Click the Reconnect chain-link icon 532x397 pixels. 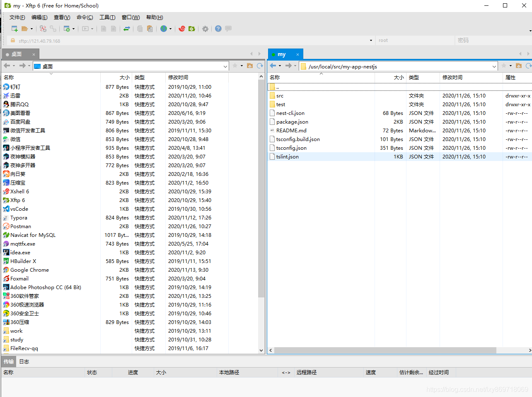(x=53, y=29)
